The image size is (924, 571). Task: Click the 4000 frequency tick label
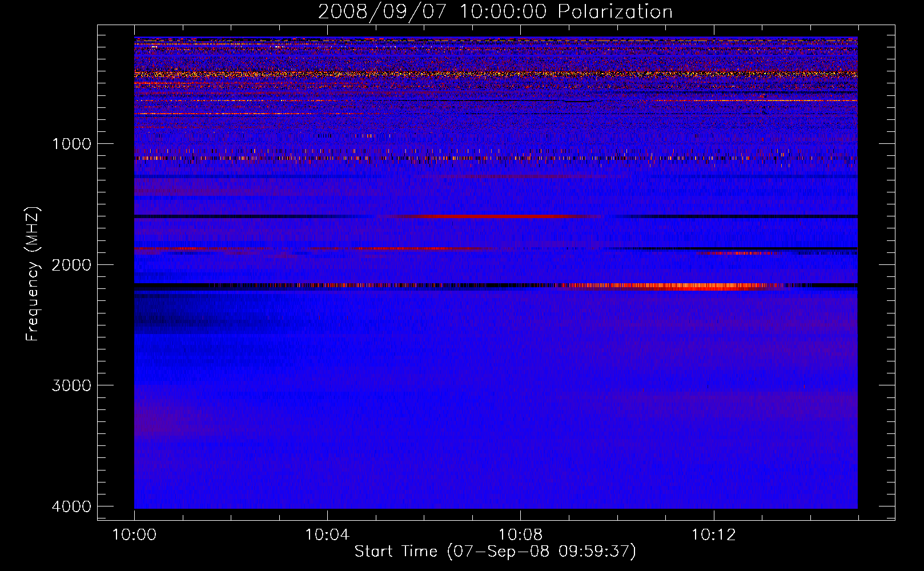(71, 506)
